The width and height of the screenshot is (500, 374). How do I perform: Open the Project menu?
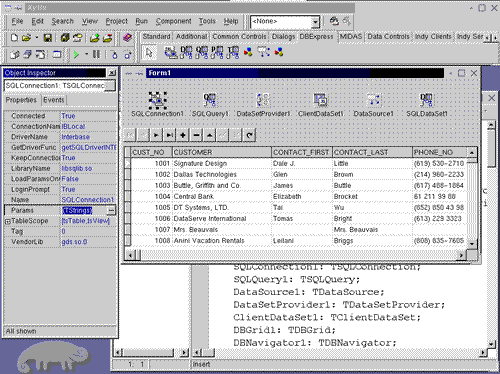click(117, 21)
